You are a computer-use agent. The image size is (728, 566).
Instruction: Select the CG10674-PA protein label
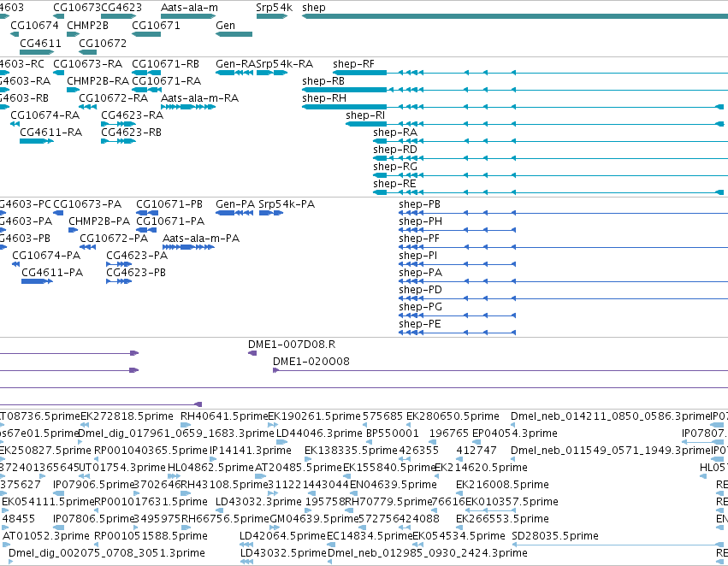coord(46,256)
